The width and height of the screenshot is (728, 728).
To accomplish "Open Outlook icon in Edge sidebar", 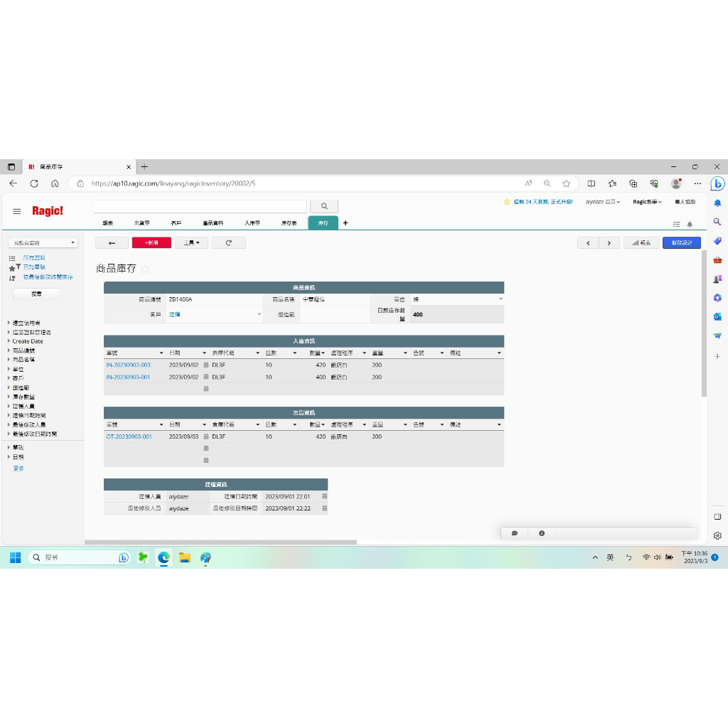I will pyautogui.click(x=717, y=316).
